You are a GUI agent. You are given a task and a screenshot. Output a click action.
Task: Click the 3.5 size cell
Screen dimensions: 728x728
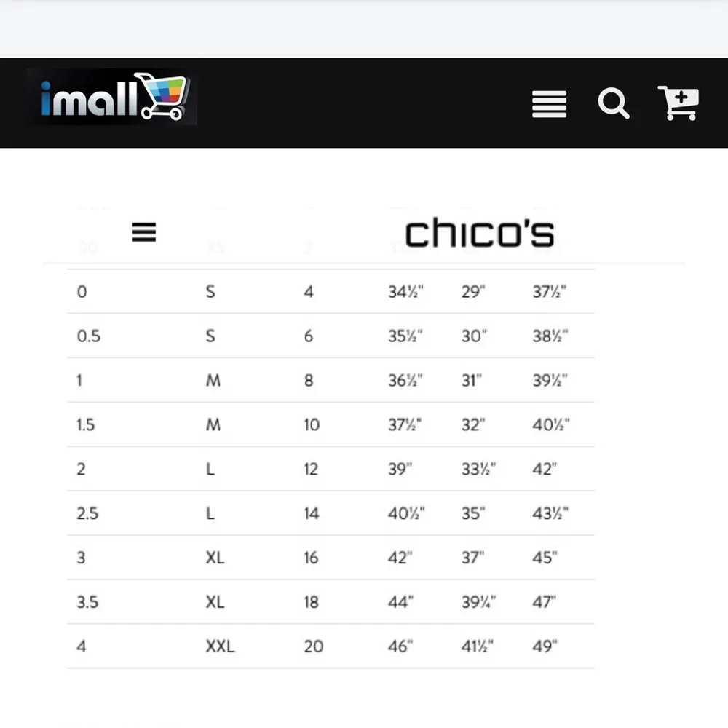(x=87, y=602)
